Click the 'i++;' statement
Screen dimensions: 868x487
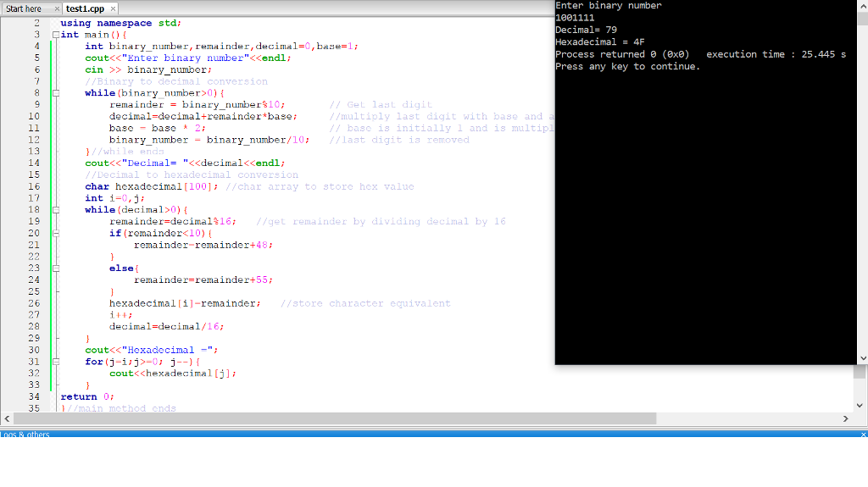click(120, 315)
